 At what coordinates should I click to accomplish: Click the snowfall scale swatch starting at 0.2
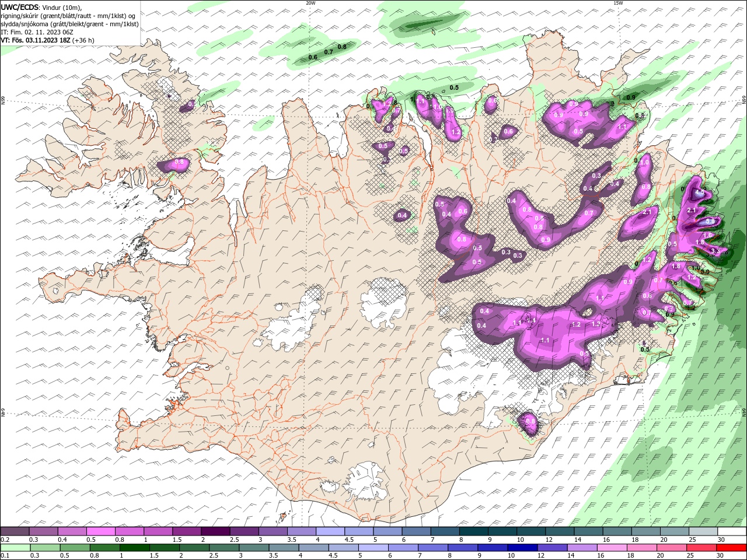(x=15, y=531)
